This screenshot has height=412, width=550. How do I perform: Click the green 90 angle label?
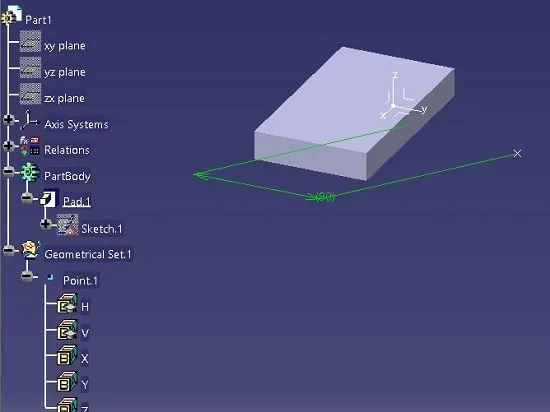coord(325,197)
